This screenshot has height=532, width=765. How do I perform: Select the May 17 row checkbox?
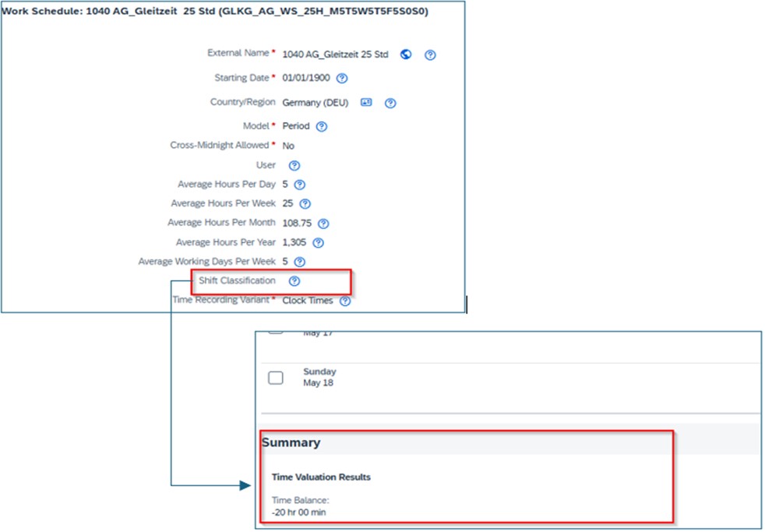click(275, 330)
